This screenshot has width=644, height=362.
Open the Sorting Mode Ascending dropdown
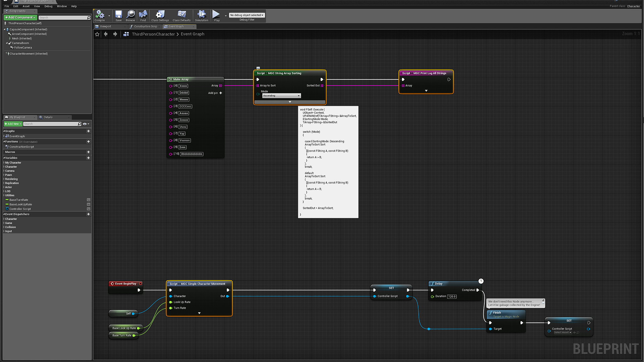pyautogui.click(x=281, y=96)
